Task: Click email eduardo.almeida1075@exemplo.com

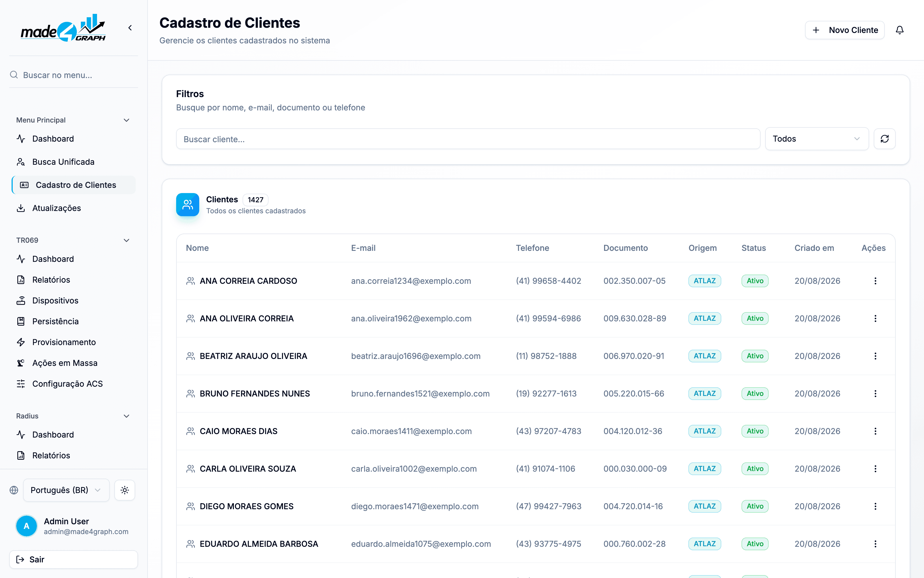Action: [x=421, y=544]
